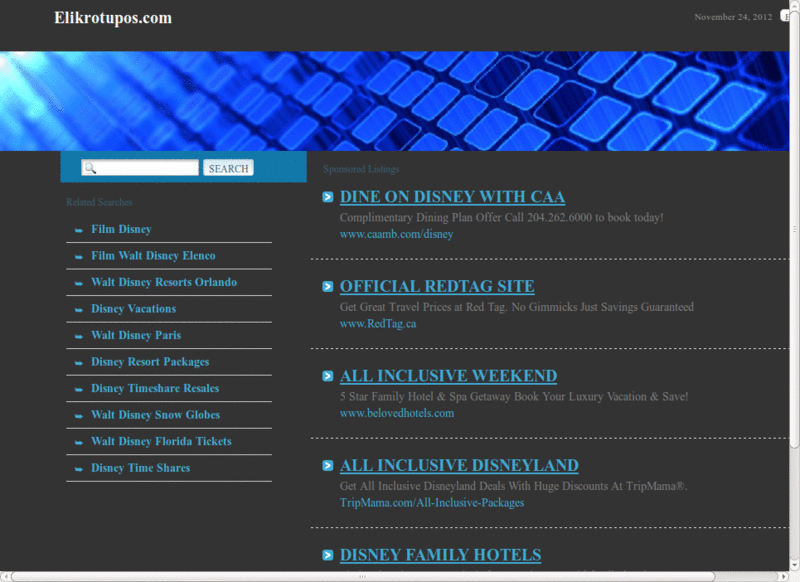
Task: Click the 5 Star Family Hotel description
Action: click(514, 397)
